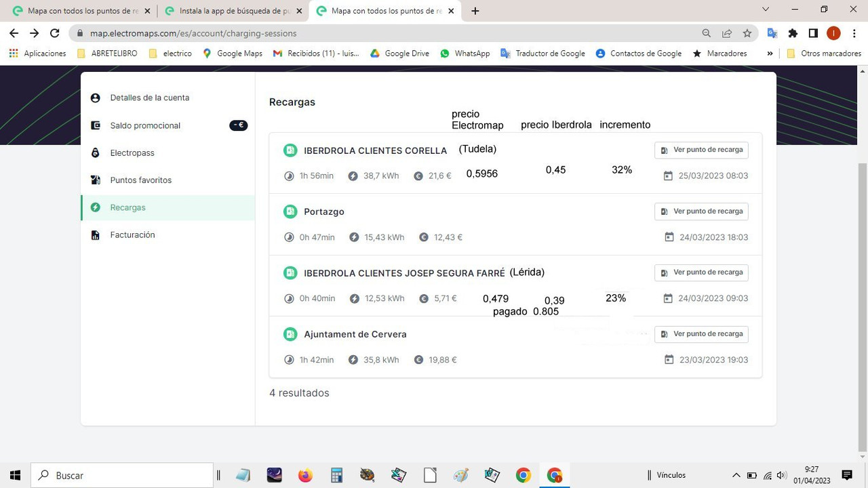Open Firefox from the taskbar
The image size is (868, 488).
coord(305,475)
